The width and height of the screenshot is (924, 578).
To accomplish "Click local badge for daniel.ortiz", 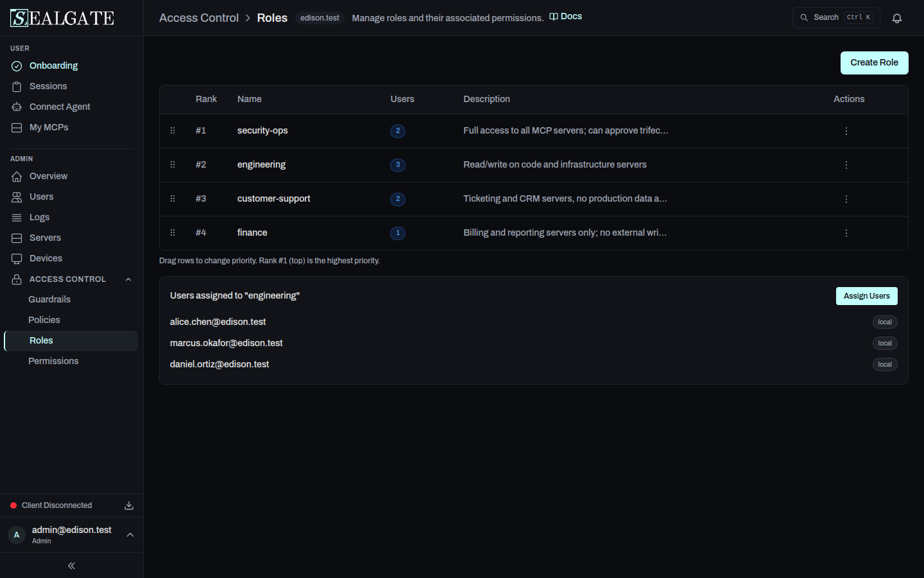I will pos(885,365).
